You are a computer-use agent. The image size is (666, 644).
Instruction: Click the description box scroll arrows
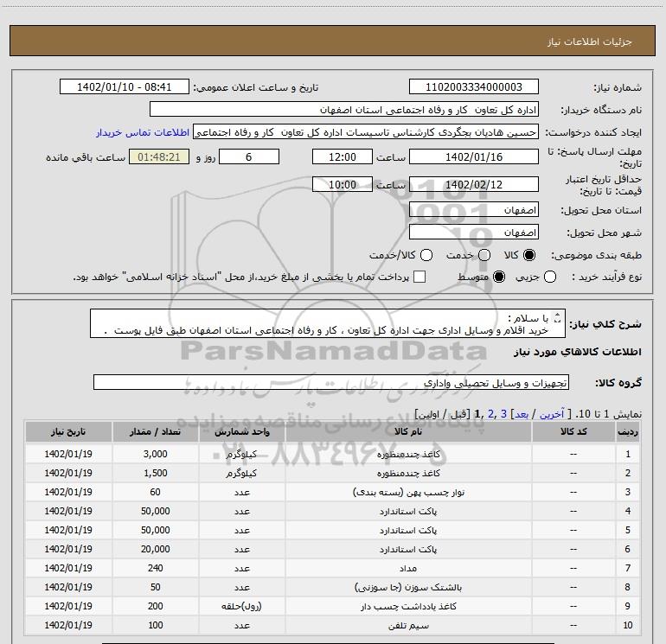point(558,317)
